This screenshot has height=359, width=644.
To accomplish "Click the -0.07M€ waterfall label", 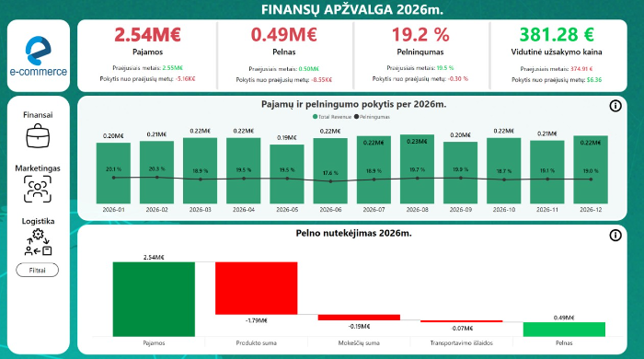I will [462, 329].
